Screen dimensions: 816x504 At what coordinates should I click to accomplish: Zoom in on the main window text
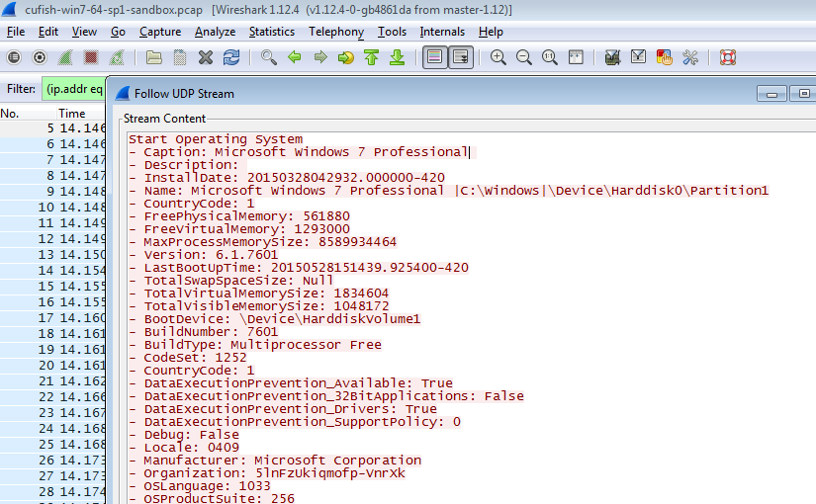point(499,57)
